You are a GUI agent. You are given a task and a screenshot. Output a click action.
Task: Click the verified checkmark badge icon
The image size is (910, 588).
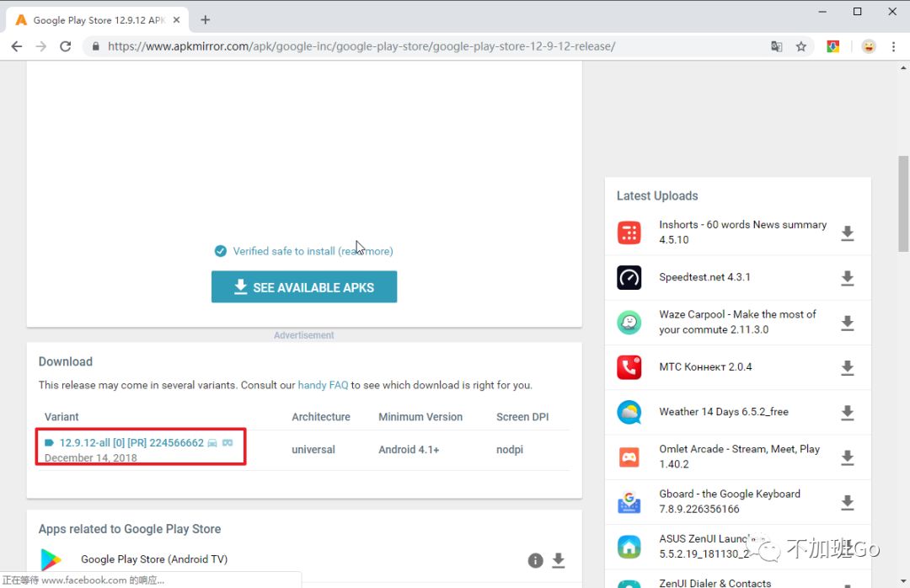click(x=221, y=251)
